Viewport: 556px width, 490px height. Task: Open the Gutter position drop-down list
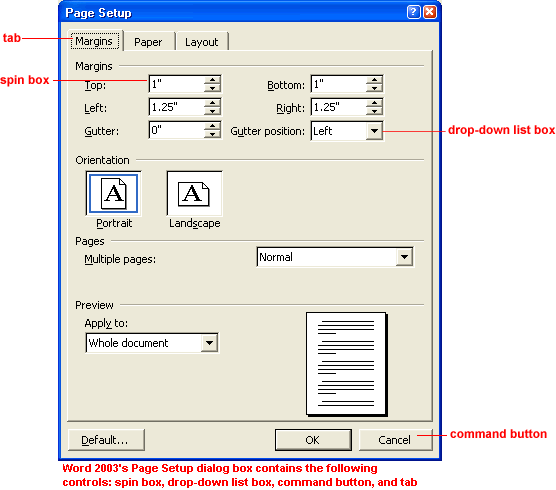point(374,131)
